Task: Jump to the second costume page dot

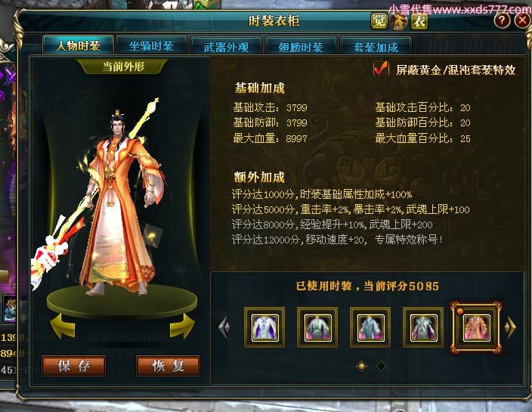Action: tap(381, 366)
